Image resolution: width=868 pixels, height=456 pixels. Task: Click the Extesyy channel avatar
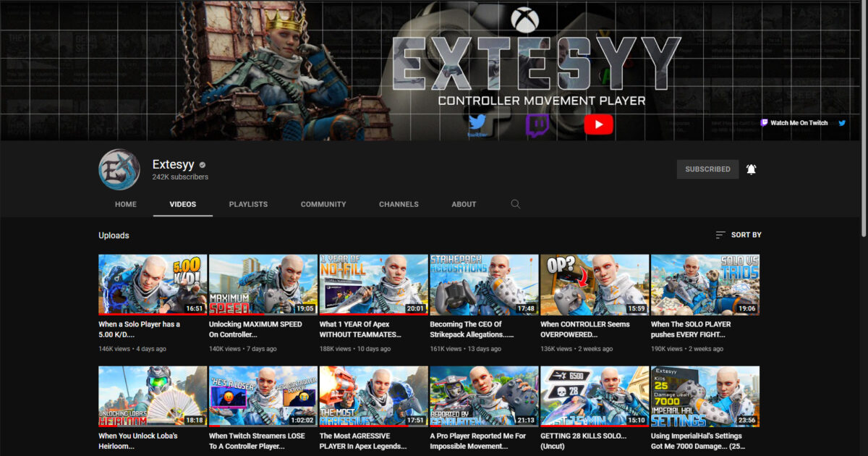[119, 169]
